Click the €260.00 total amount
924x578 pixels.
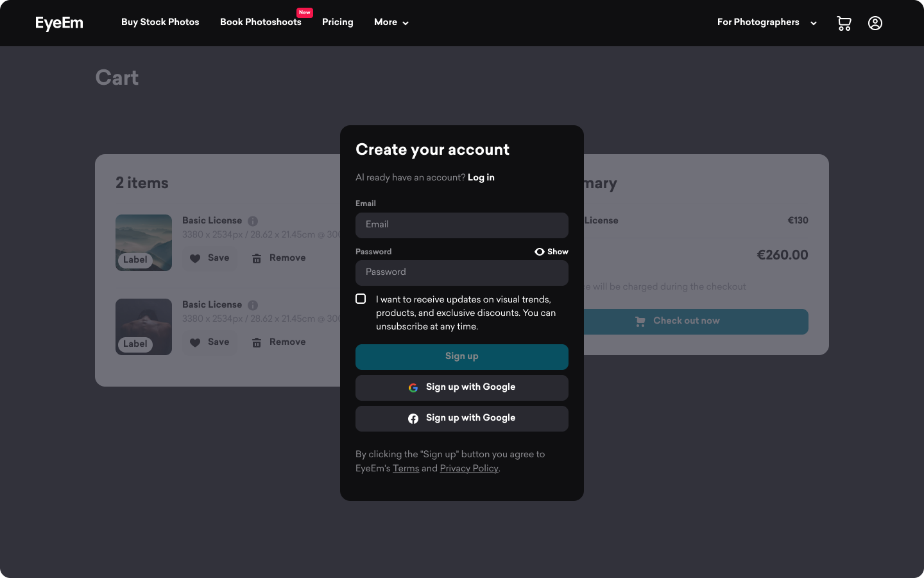[x=782, y=255]
